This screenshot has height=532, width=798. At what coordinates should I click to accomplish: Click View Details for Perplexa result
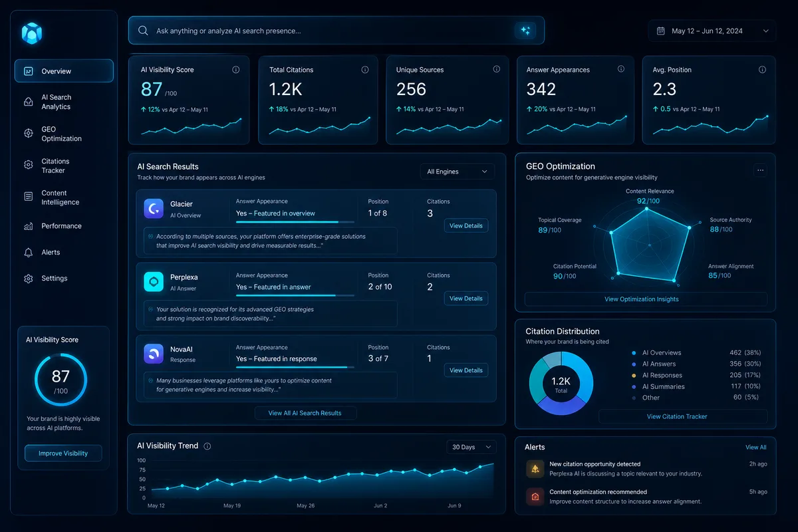click(x=465, y=299)
